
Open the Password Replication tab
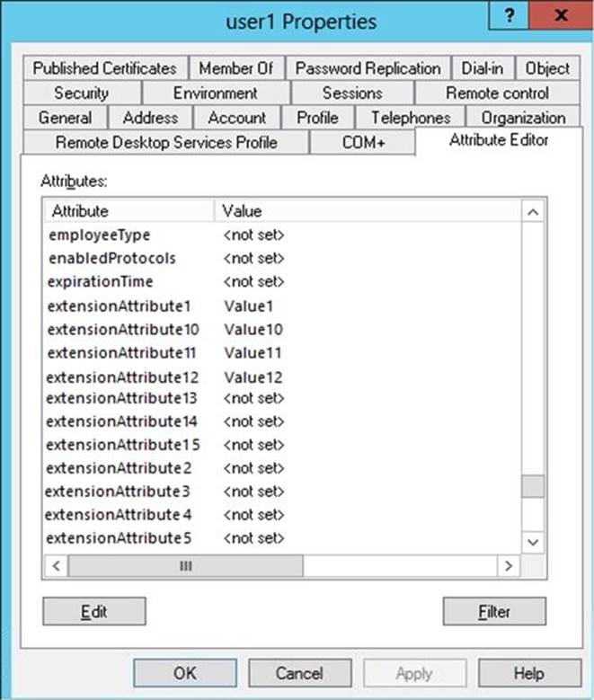click(368, 68)
